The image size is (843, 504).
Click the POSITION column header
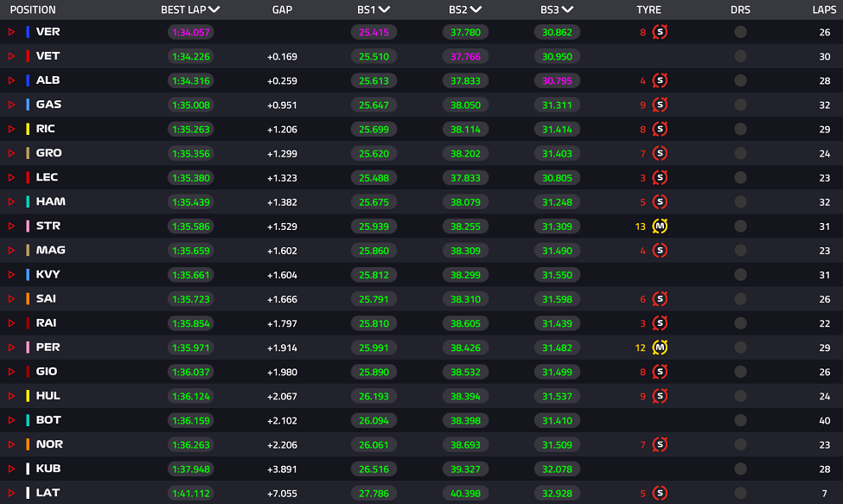click(33, 10)
